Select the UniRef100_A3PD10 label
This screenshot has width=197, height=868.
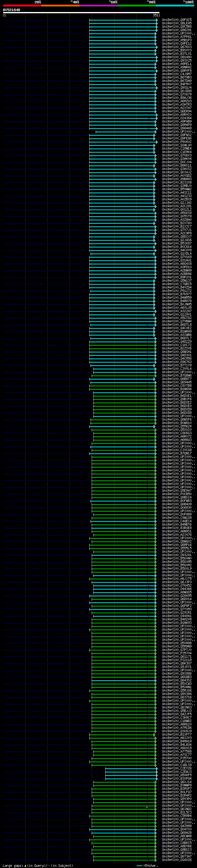pos(177,267)
